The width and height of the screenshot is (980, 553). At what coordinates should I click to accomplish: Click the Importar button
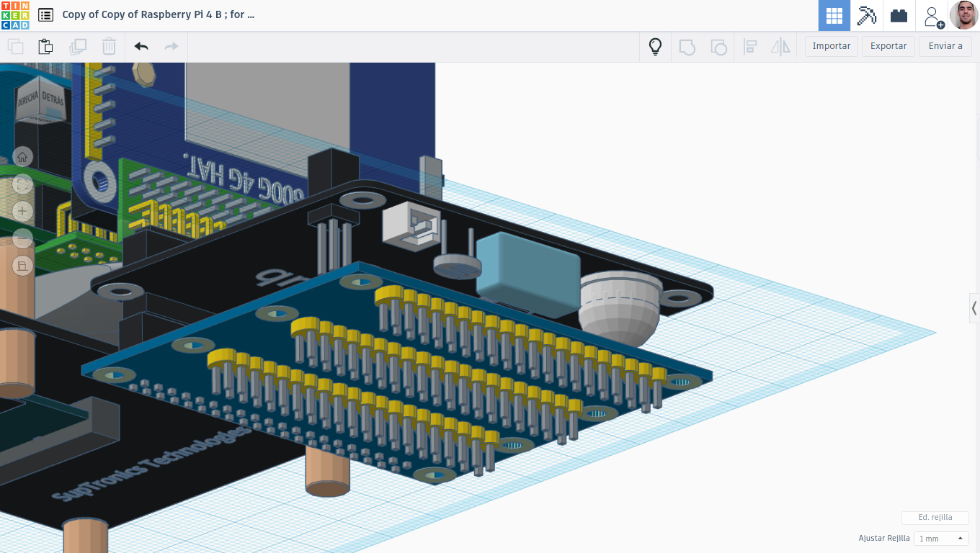pos(832,46)
